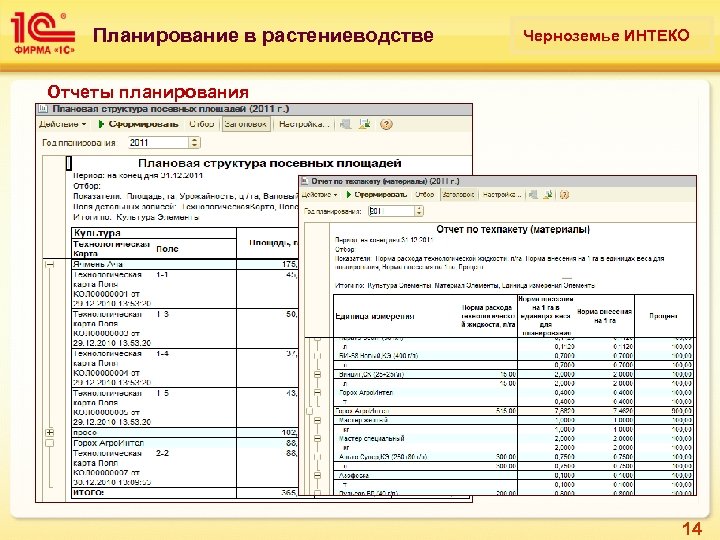Click the Плановая структура window title bar
Screen dimensions: 720x540
pyautogui.click(x=254, y=109)
